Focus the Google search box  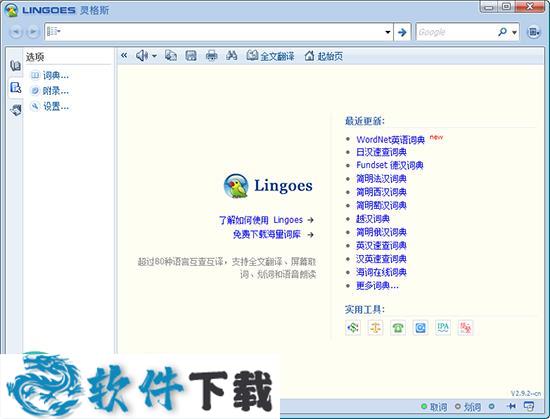pyautogui.click(x=455, y=32)
